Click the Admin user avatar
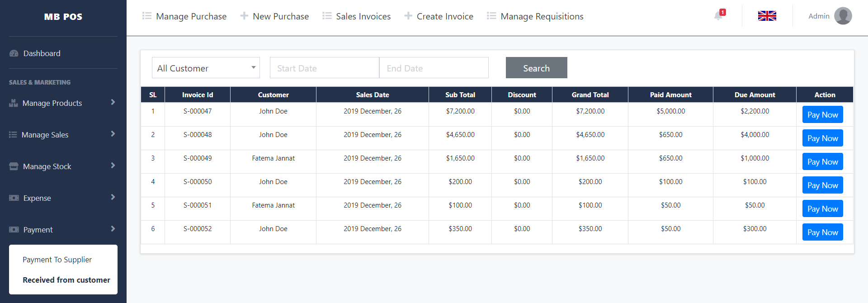The width and height of the screenshot is (868, 303). [843, 16]
